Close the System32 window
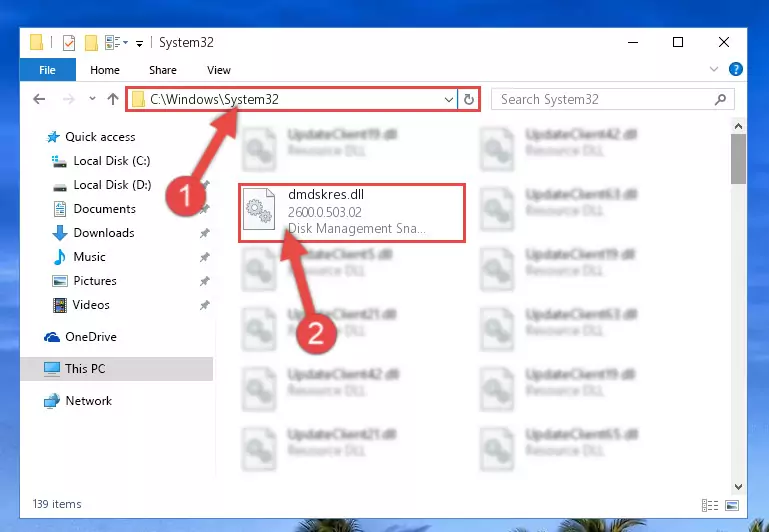769x532 pixels. click(x=724, y=42)
